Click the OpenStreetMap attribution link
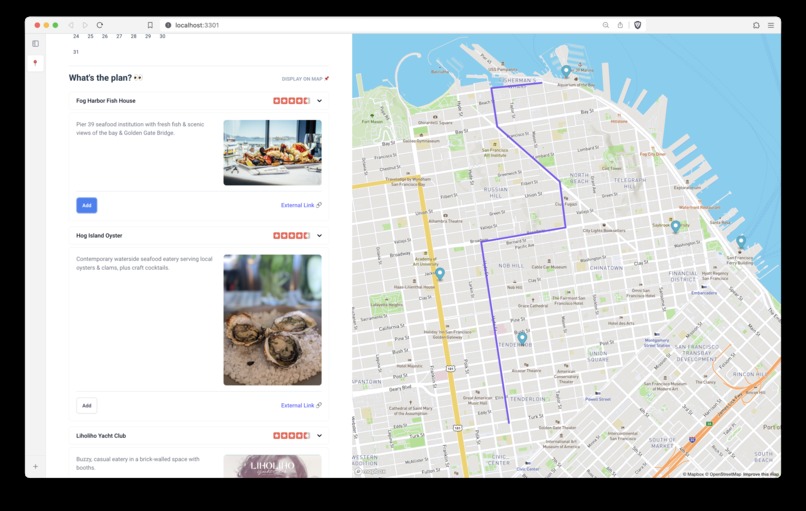The height and width of the screenshot is (511, 806). coord(724,474)
